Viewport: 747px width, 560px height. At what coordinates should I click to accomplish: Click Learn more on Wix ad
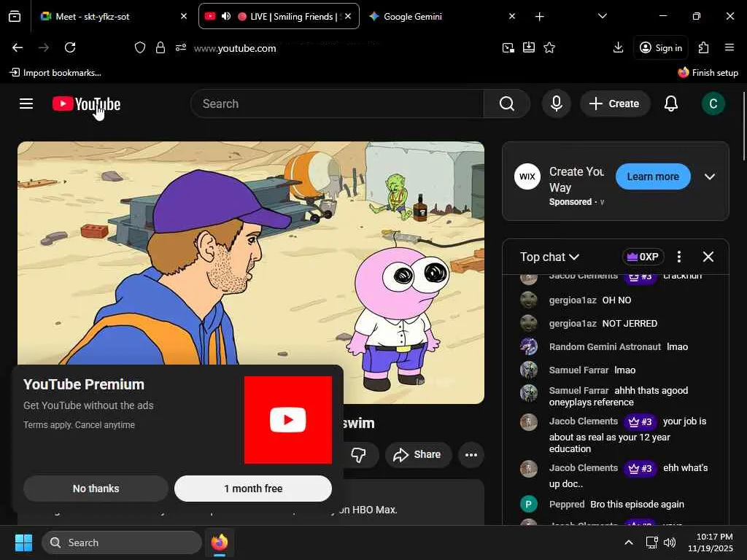pyautogui.click(x=653, y=176)
